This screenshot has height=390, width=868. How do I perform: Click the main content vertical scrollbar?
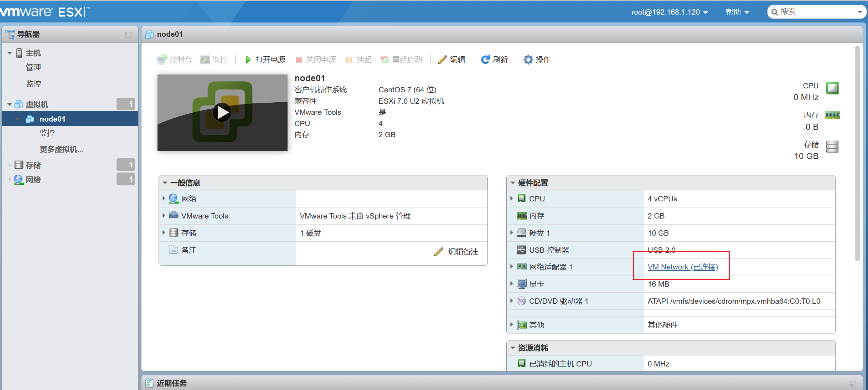click(x=857, y=154)
